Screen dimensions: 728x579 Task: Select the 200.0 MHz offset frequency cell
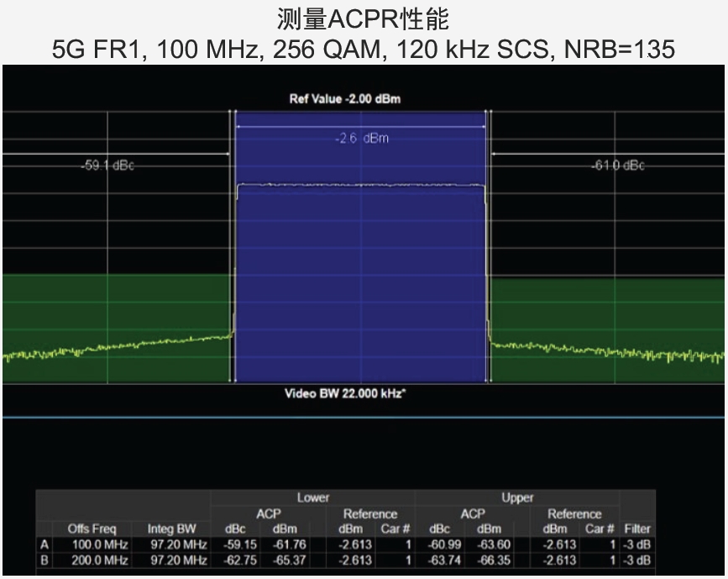pos(92,560)
